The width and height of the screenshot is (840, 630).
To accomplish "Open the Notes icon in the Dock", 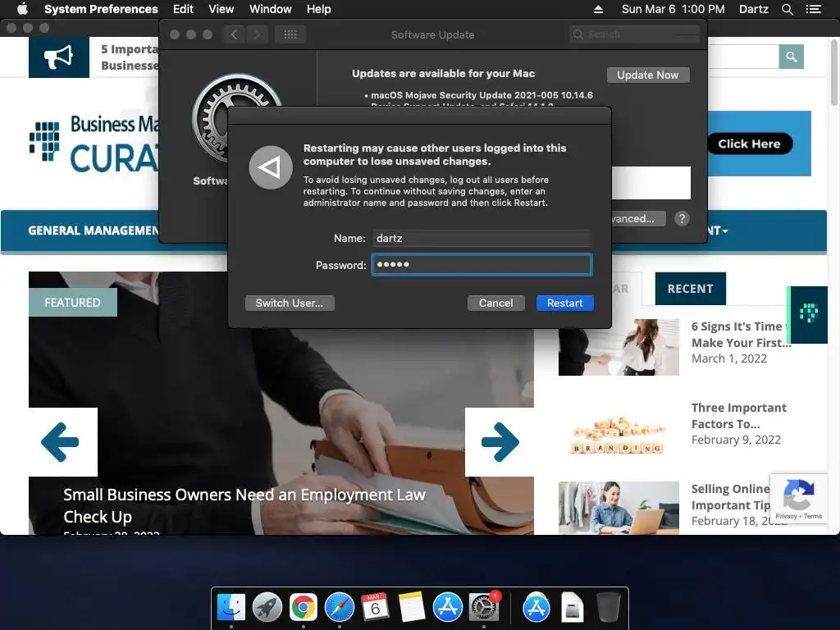I will click(x=412, y=608).
